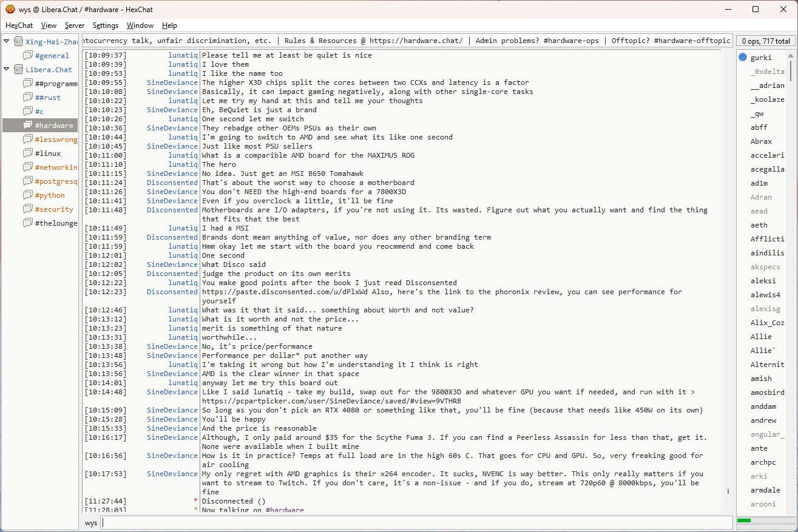Click the #general channel icon
Viewport: 798px width, 532px height.
point(28,56)
